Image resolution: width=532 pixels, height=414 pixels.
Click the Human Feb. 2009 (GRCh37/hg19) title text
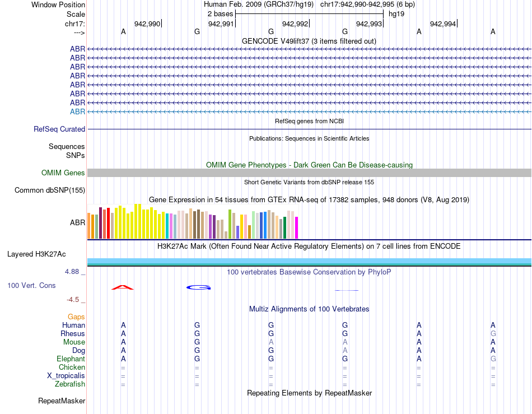pos(260,4)
